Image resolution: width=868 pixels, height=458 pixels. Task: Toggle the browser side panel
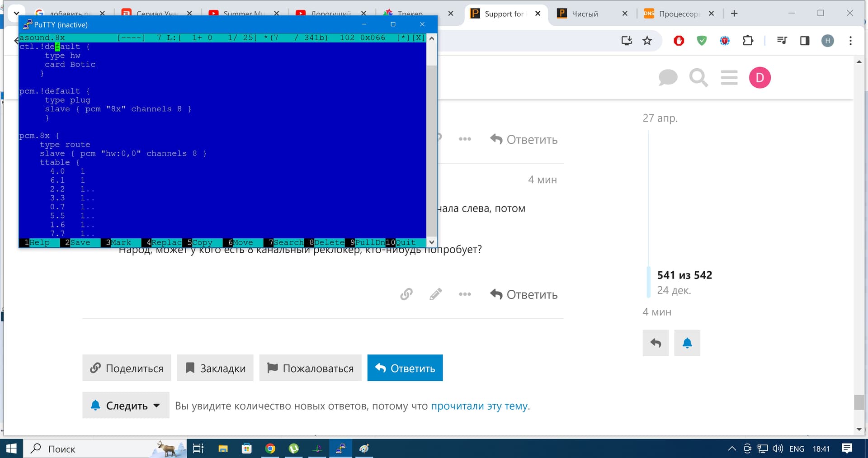click(x=804, y=41)
